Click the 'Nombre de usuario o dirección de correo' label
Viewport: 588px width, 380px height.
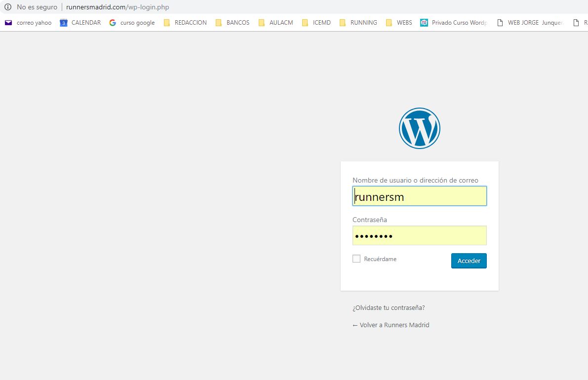click(415, 180)
